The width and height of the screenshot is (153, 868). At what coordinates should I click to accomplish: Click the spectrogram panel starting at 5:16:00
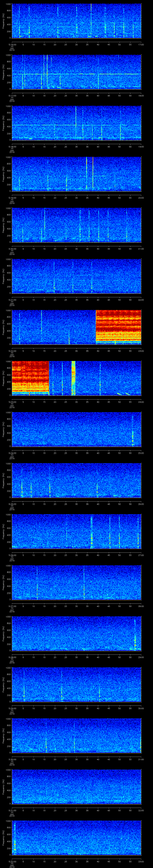(x=77, y=21)
